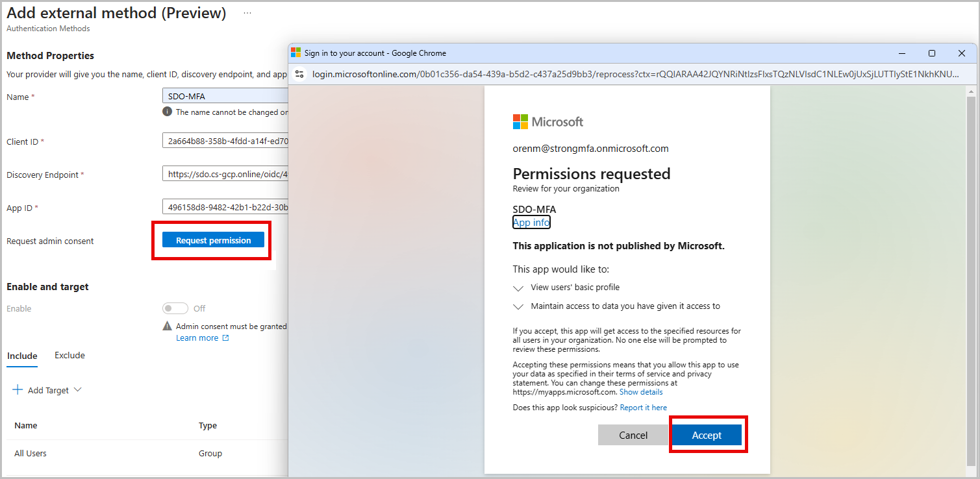Click the Microsoft logo in the consent dialog
The width and height of the screenshot is (980, 479).
[x=548, y=121]
